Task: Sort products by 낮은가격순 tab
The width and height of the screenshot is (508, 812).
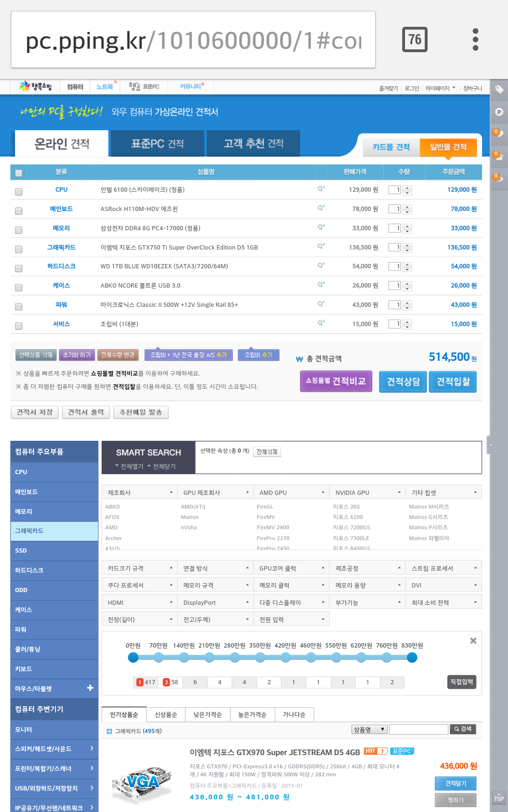Action: tap(207, 715)
